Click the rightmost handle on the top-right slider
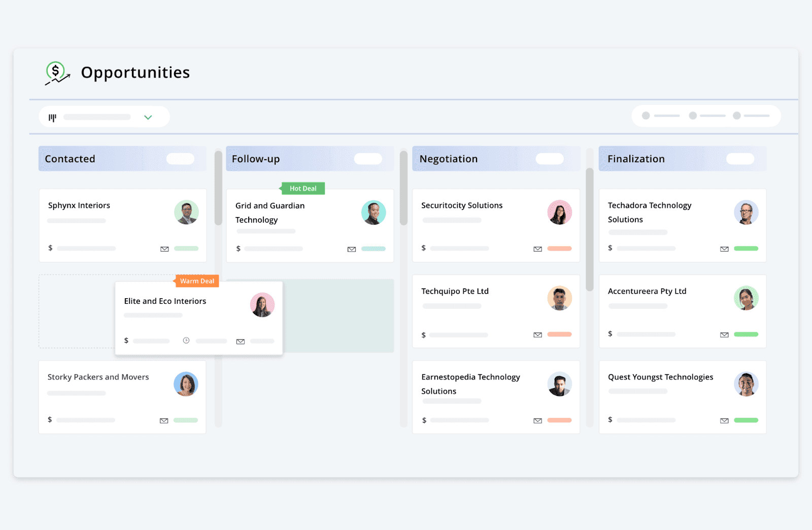812x530 pixels. [737, 116]
